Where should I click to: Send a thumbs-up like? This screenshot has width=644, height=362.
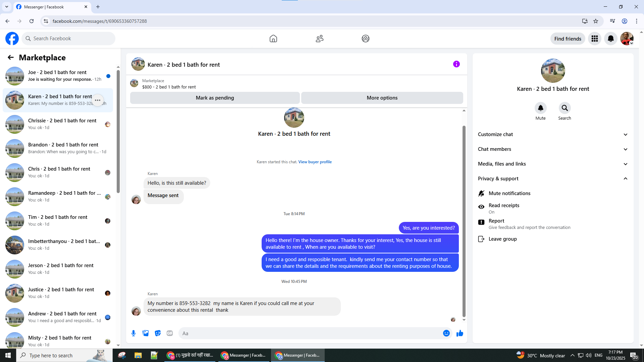[460, 333]
